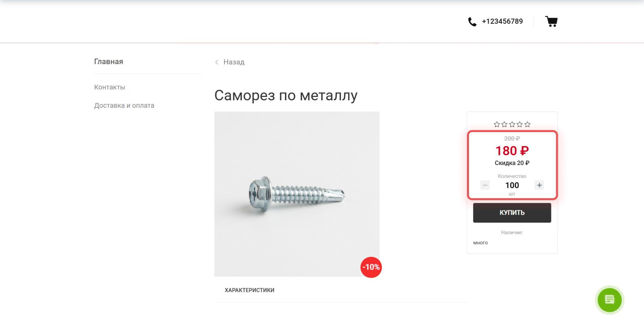Switch to the ХАРАКТЕРИСТИКИ tab
Image resolution: width=644 pixels, height=335 pixels.
pos(250,290)
